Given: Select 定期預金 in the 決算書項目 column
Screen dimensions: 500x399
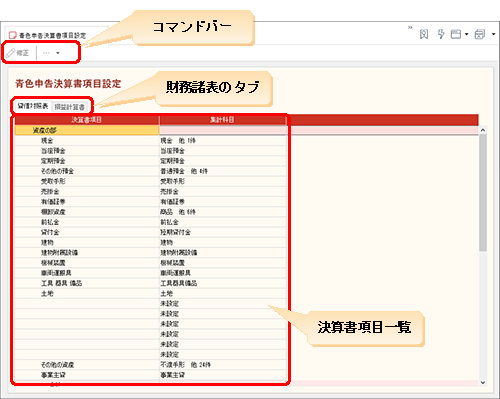Looking at the screenshot, I should coord(53,161).
